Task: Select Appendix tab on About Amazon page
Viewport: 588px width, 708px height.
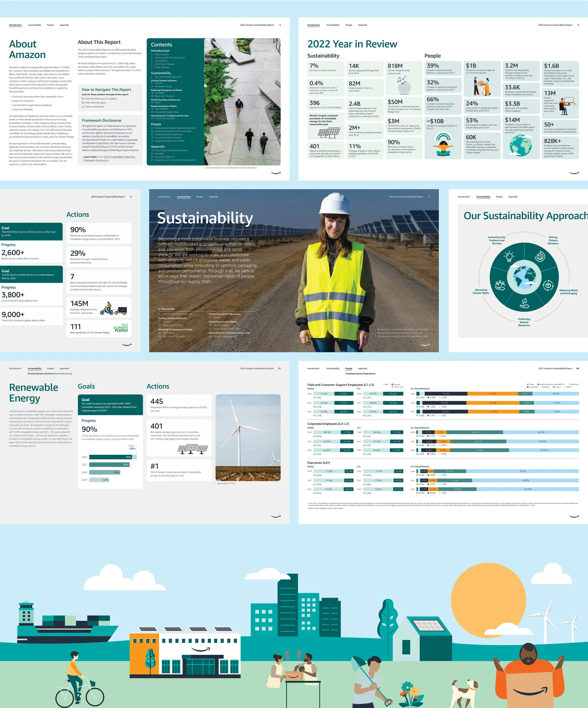Action: pos(64,25)
